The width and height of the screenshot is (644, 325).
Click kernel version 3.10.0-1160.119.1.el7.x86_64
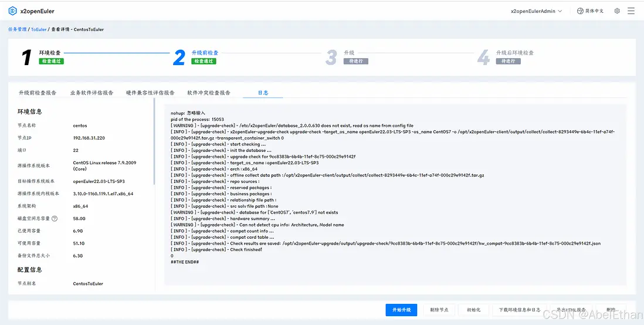(x=103, y=194)
